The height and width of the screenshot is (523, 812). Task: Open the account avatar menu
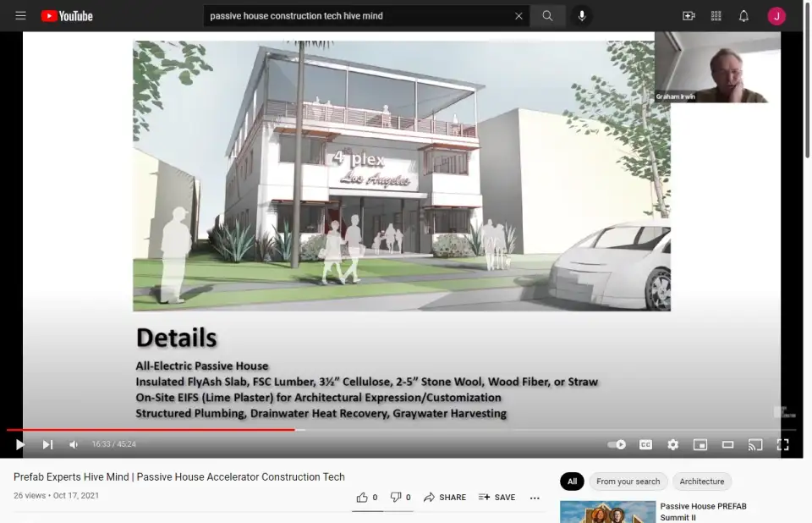(776, 16)
